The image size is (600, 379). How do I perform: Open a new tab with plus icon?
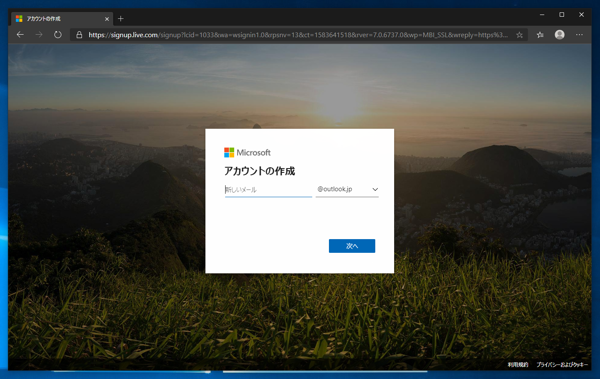pos(121,18)
